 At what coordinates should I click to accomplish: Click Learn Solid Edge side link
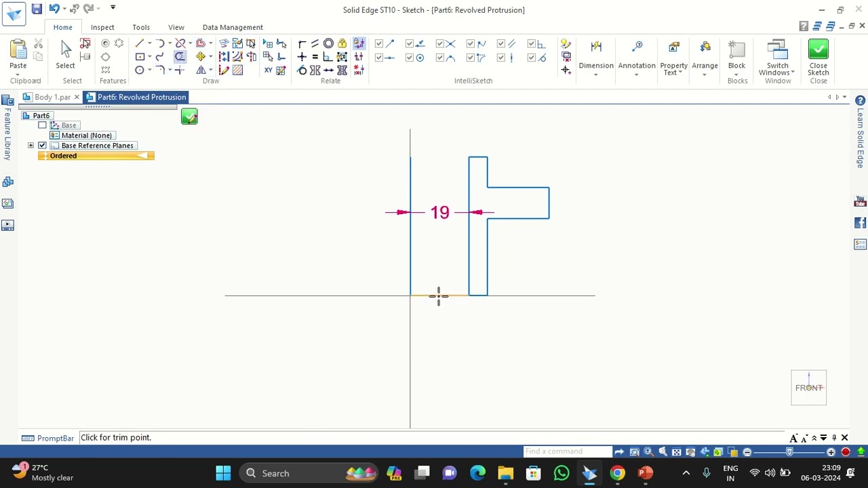click(860, 138)
